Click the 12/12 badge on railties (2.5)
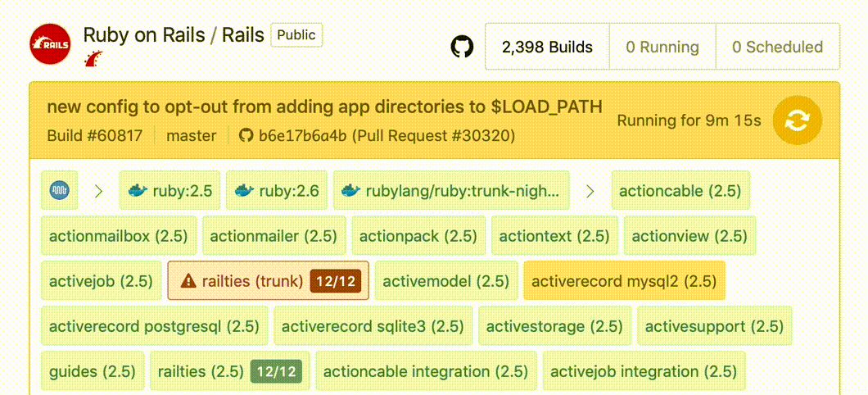The width and height of the screenshot is (868, 395). tap(276, 371)
